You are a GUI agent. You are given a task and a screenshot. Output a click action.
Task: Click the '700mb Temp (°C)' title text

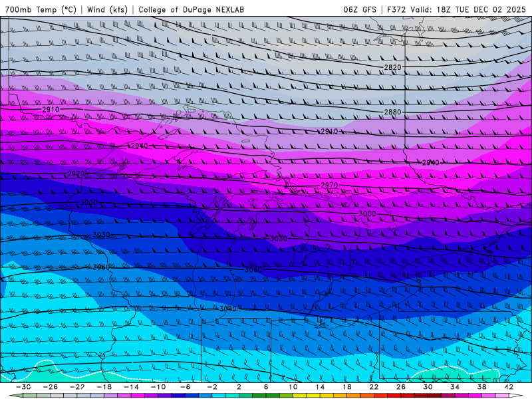41,9
